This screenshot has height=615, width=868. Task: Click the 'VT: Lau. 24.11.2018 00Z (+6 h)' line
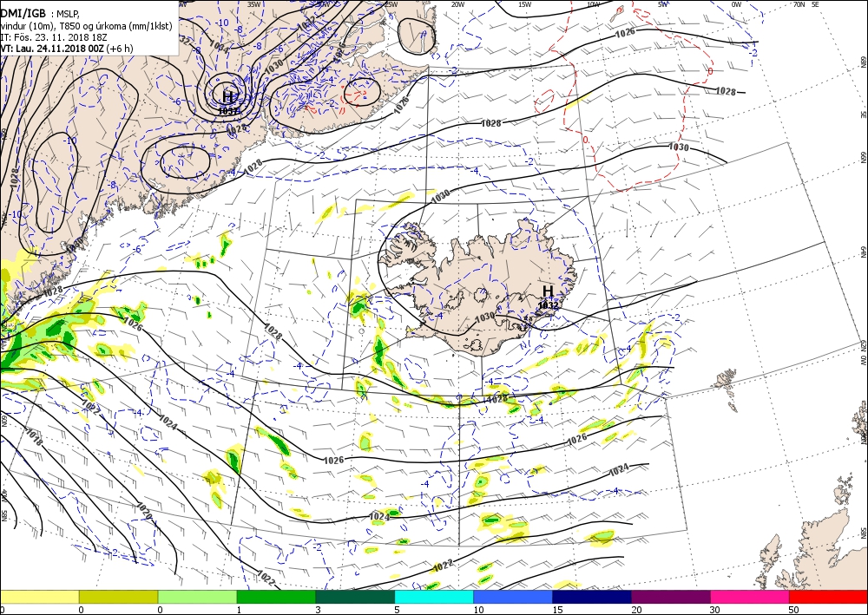pyautogui.click(x=67, y=48)
